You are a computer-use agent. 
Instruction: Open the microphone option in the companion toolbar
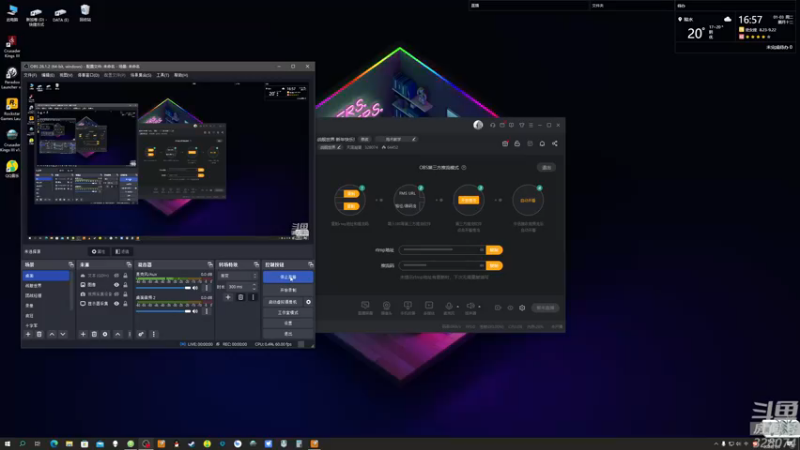pos(448,307)
